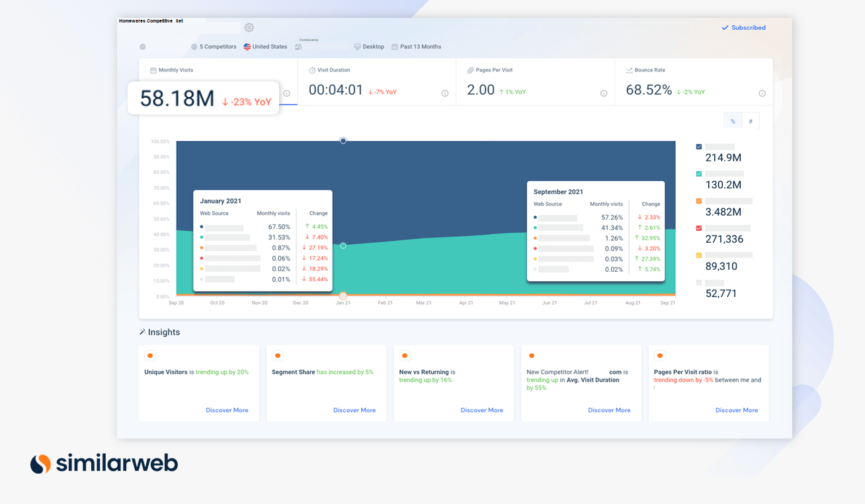Click the bottom chart marker at Jan 21

pos(343,296)
